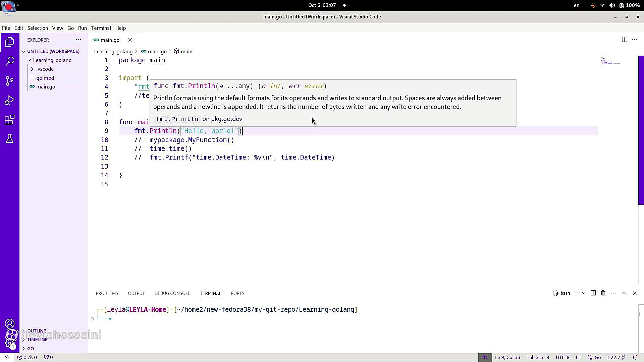Switch to the PROBLEMS panel tab
Viewport: 644px width, 362px height.
[x=107, y=293]
